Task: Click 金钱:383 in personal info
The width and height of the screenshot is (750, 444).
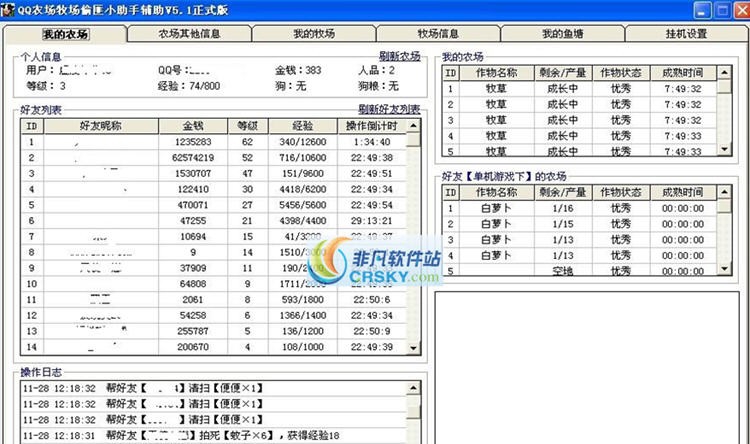Action: [x=298, y=70]
